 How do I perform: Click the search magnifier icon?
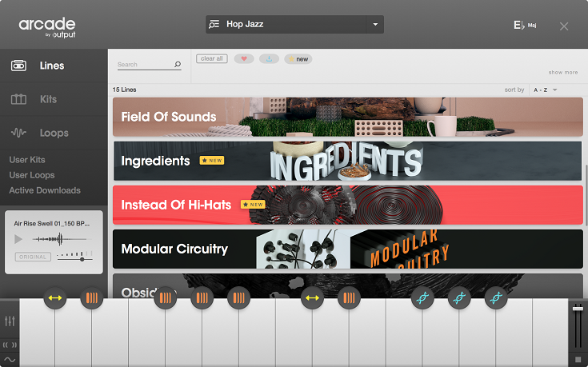[x=178, y=65]
